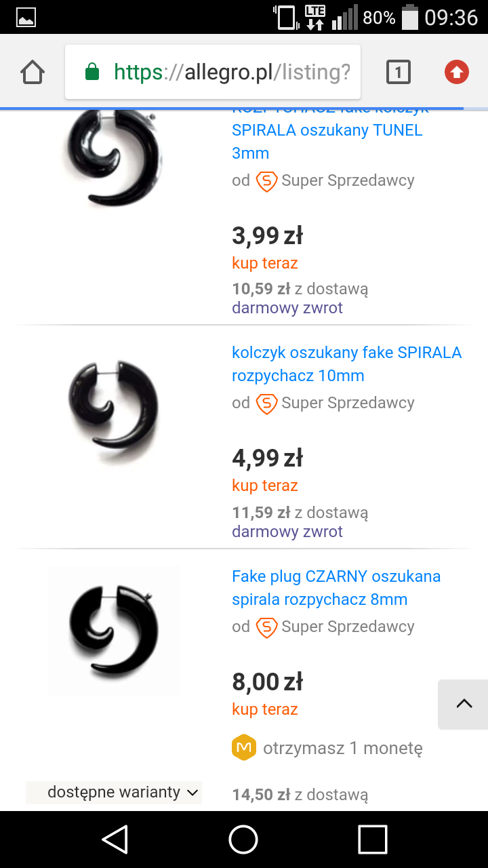Viewport: 488px width, 868px height.
Task: Tap the Android back navigation button
Action: coord(115,840)
